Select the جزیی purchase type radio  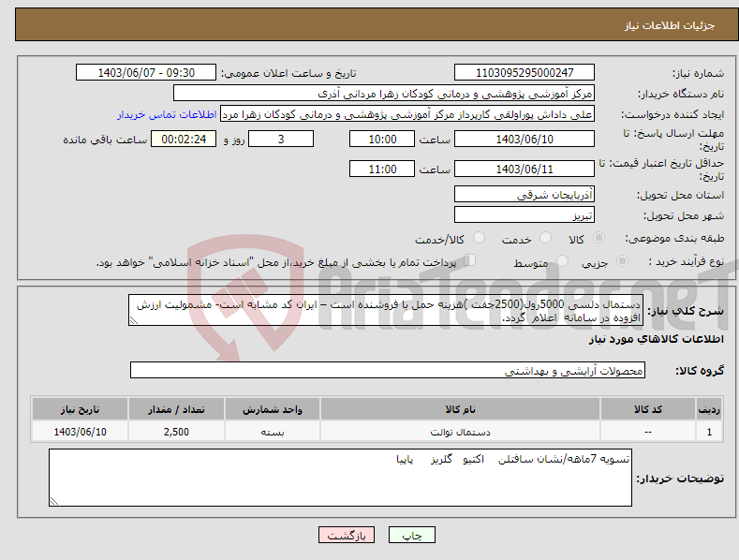622,260
